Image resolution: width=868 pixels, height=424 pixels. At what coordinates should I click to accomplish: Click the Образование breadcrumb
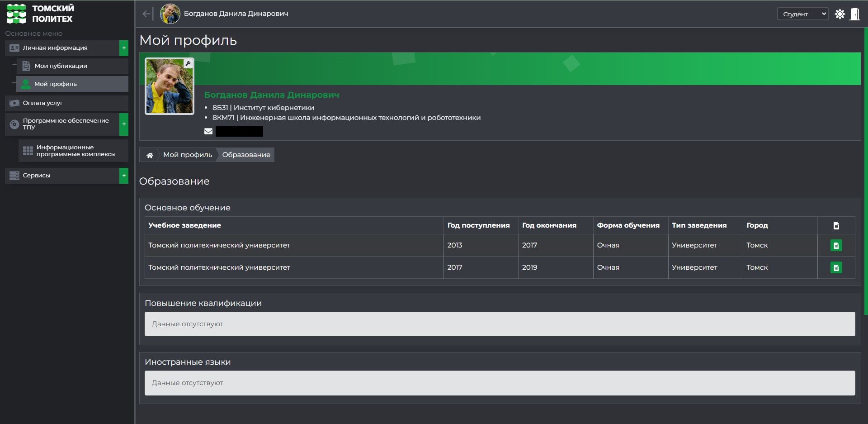[246, 155]
